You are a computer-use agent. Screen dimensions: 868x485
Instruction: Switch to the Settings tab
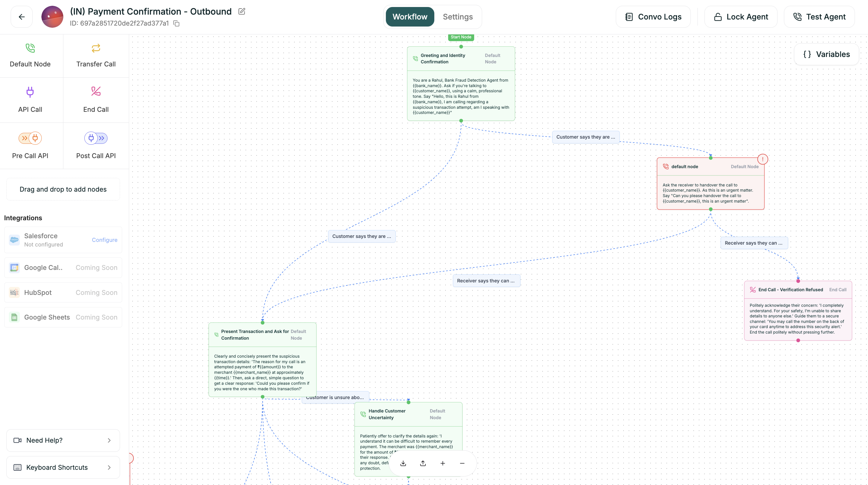[457, 16]
